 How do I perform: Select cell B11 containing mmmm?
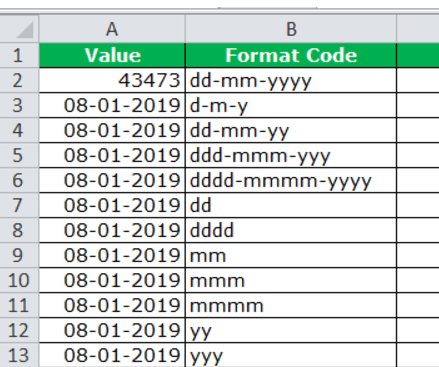pos(291,305)
